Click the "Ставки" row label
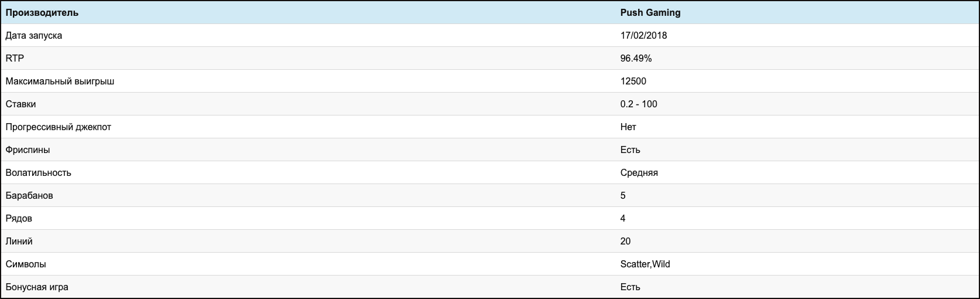This screenshot has width=980, height=299. (20, 104)
